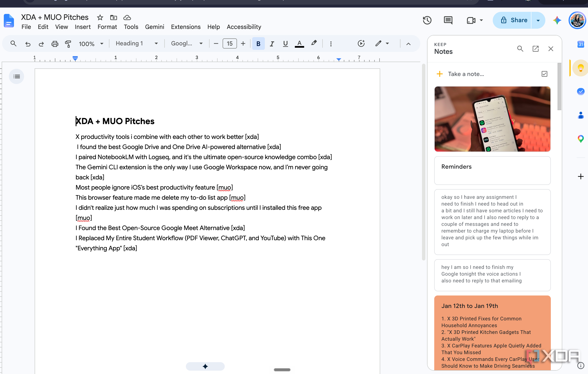
Task: Click the Help me write sparkle button
Action: click(x=205, y=366)
